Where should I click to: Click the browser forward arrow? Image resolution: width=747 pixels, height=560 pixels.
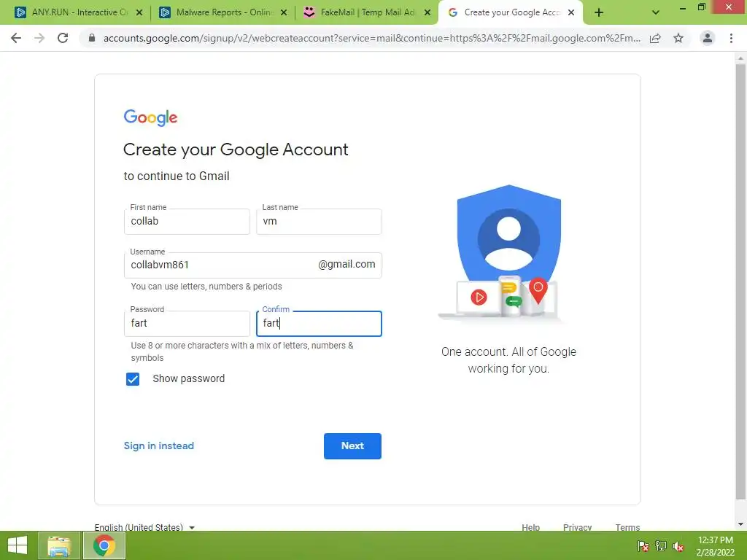coord(39,38)
